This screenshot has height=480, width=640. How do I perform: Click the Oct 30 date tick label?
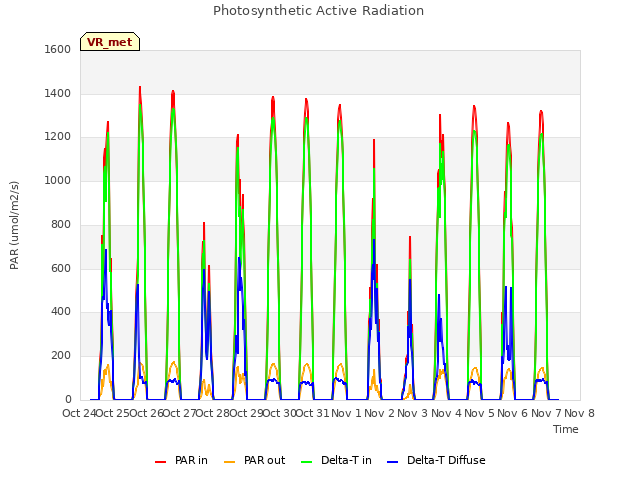(x=279, y=413)
